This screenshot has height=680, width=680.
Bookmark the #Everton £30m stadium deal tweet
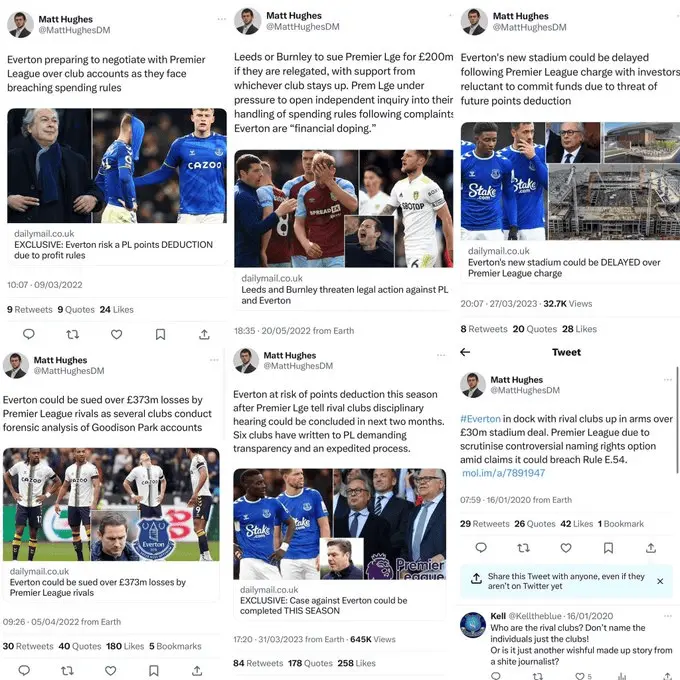[608, 548]
